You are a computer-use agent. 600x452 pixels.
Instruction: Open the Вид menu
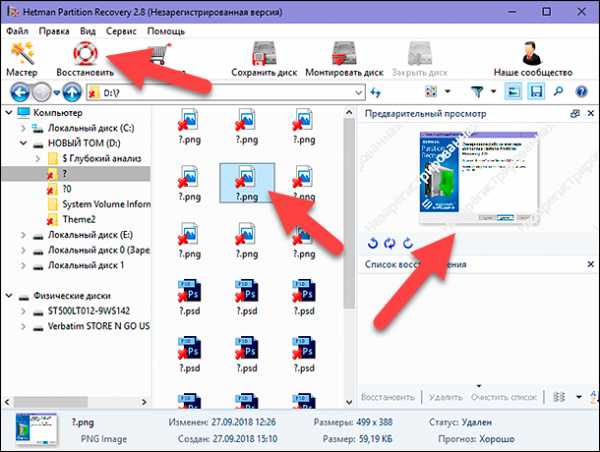[88, 31]
